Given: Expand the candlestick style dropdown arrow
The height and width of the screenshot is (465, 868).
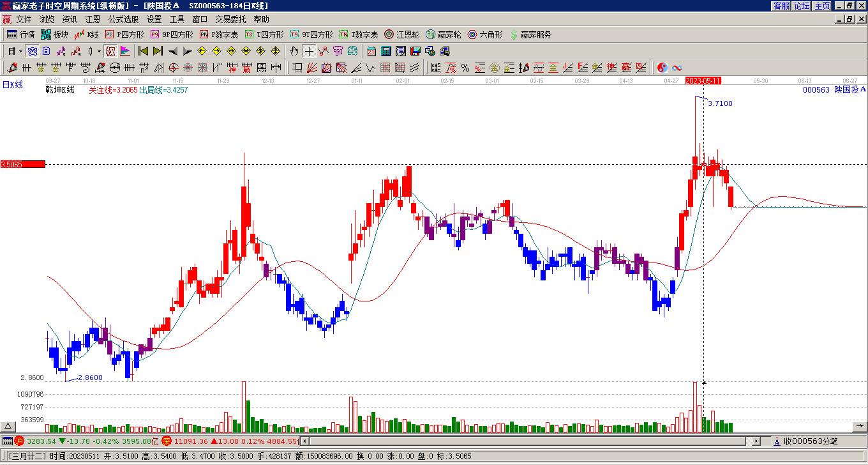Looking at the screenshot, I should click(99, 51).
